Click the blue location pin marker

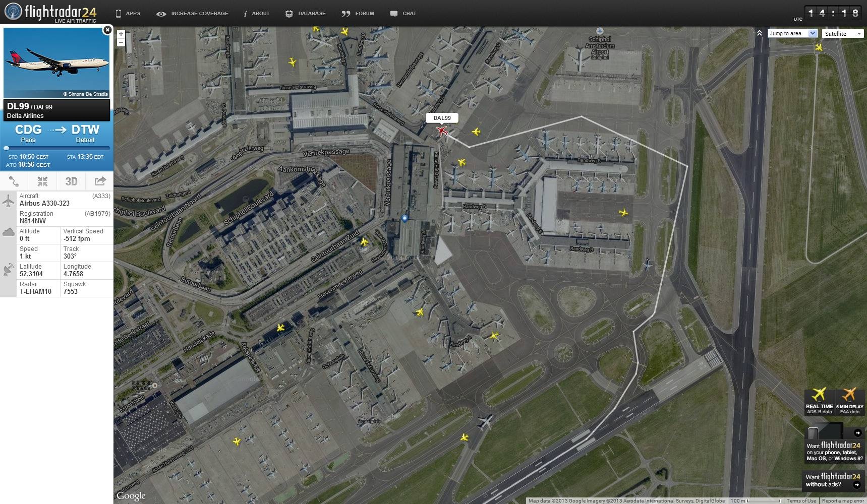pyautogui.click(x=404, y=219)
